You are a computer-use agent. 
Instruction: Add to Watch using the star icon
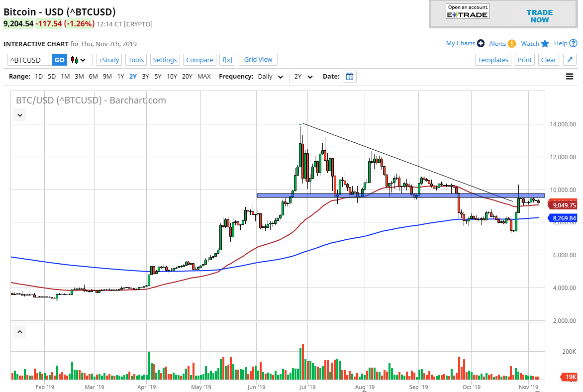click(x=545, y=43)
